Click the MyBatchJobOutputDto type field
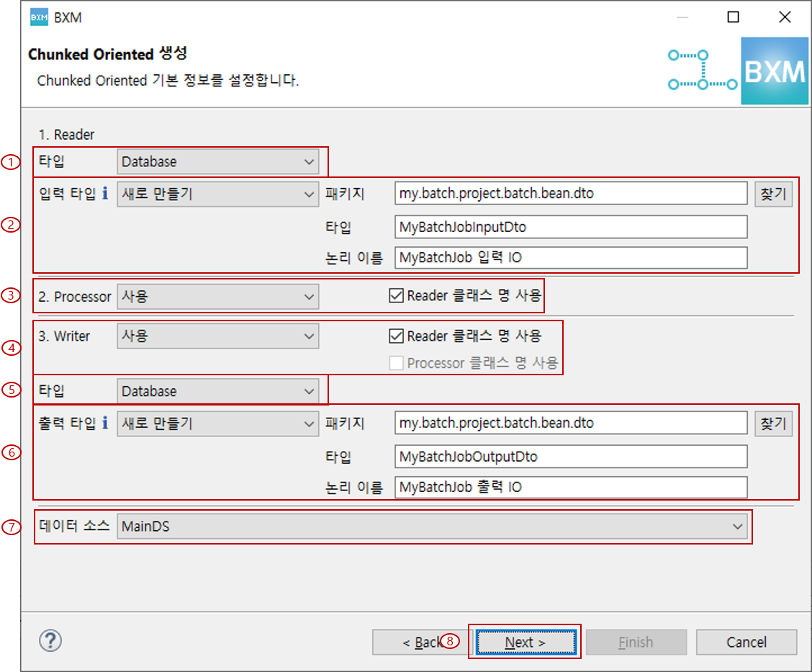The width and height of the screenshot is (812, 672). (x=571, y=456)
